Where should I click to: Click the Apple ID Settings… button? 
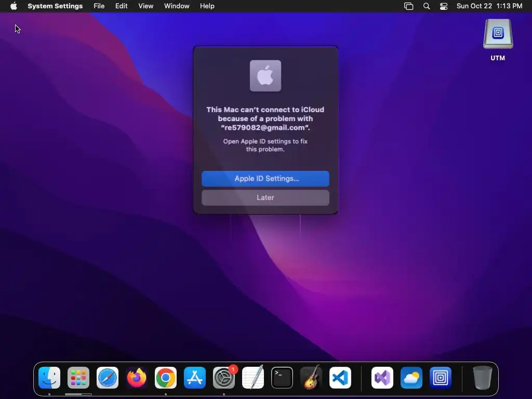click(265, 179)
